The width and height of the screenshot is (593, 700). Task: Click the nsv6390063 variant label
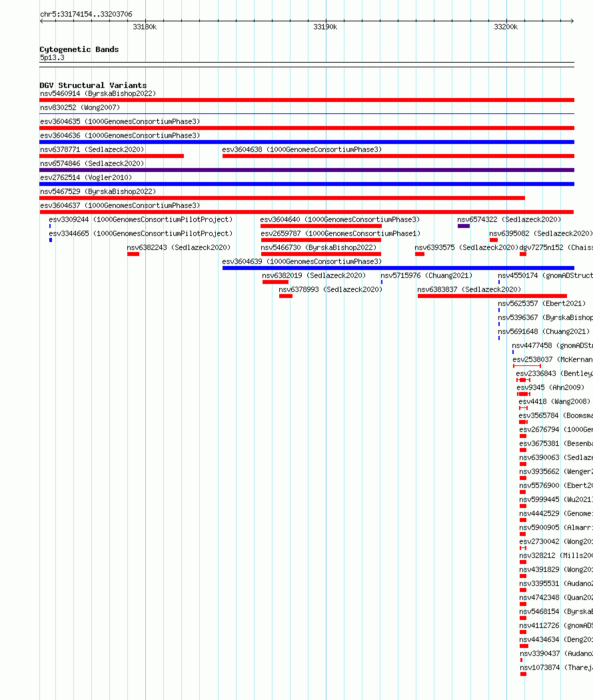[556, 457]
